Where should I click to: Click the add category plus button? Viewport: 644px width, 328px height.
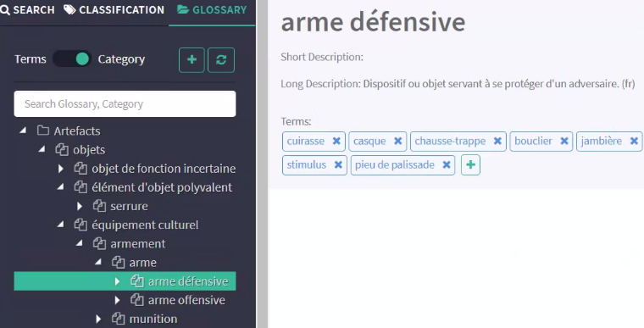pyautogui.click(x=192, y=60)
